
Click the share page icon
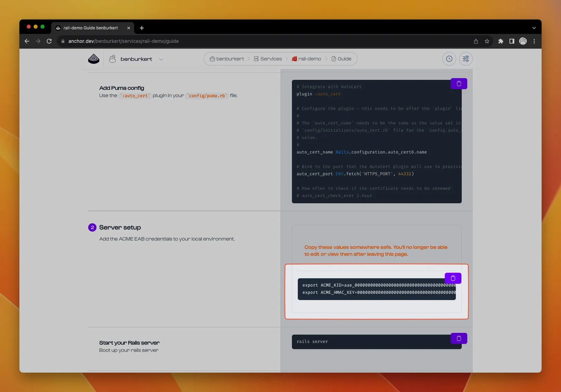tap(476, 41)
